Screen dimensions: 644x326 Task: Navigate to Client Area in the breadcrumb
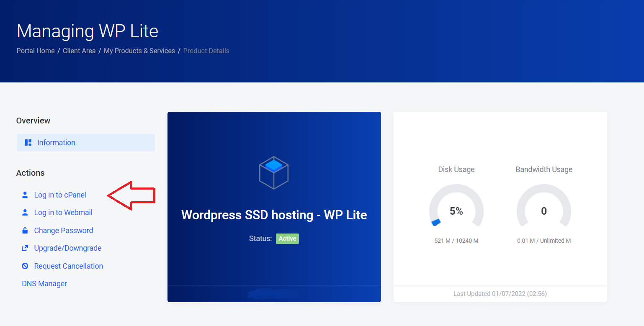click(79, 51)
